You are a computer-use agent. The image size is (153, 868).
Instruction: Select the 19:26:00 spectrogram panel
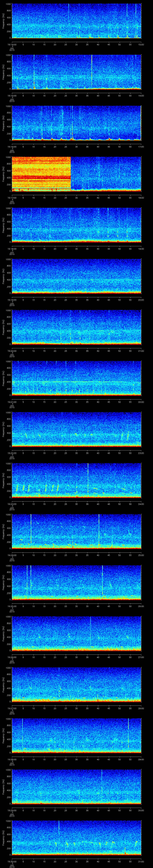(76, 633)
